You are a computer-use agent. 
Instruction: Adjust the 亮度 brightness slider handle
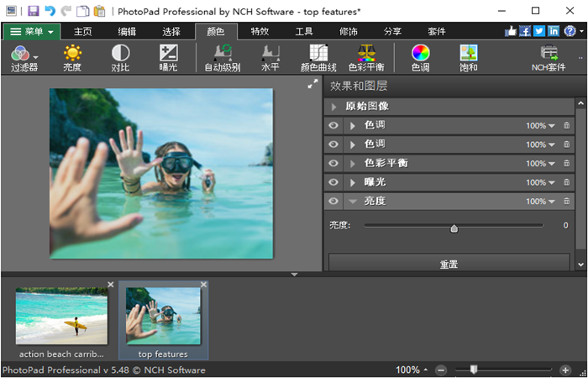(454, 227)
